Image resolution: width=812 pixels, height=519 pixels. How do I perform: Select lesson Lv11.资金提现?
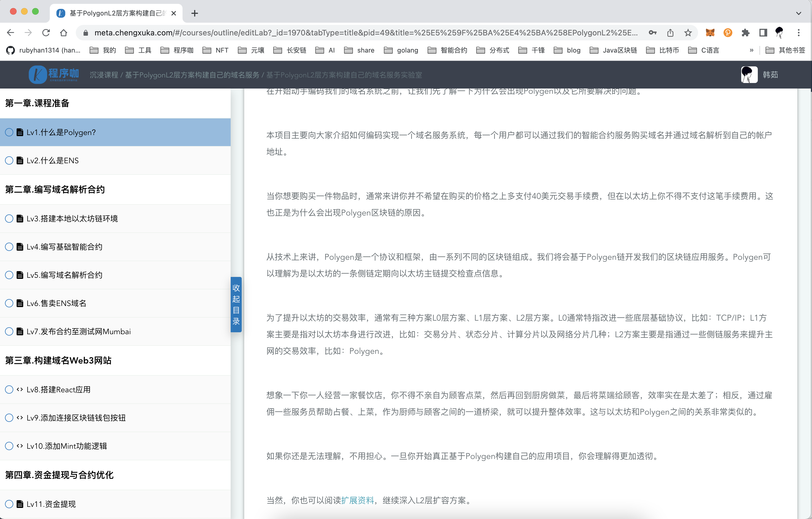pyautogui.click(x=115, y=504)
